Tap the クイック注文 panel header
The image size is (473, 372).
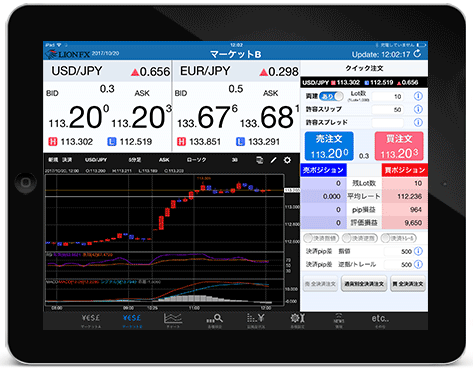[364, 68]
